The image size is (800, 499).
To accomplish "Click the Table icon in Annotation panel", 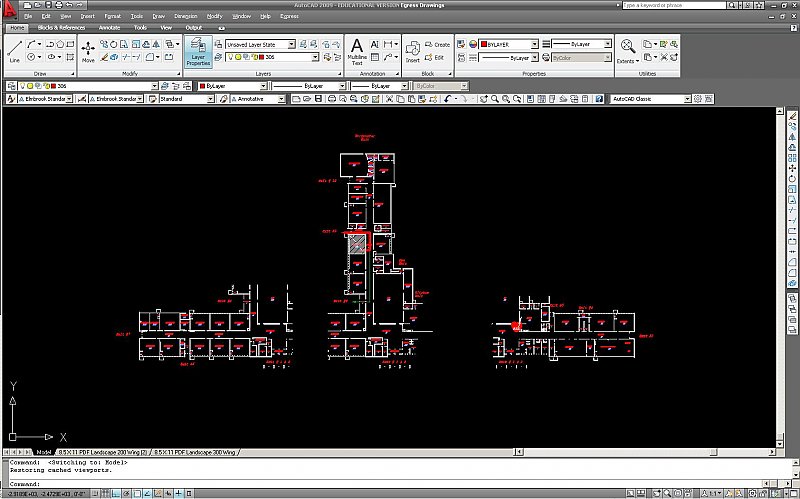I will [375, 57].
